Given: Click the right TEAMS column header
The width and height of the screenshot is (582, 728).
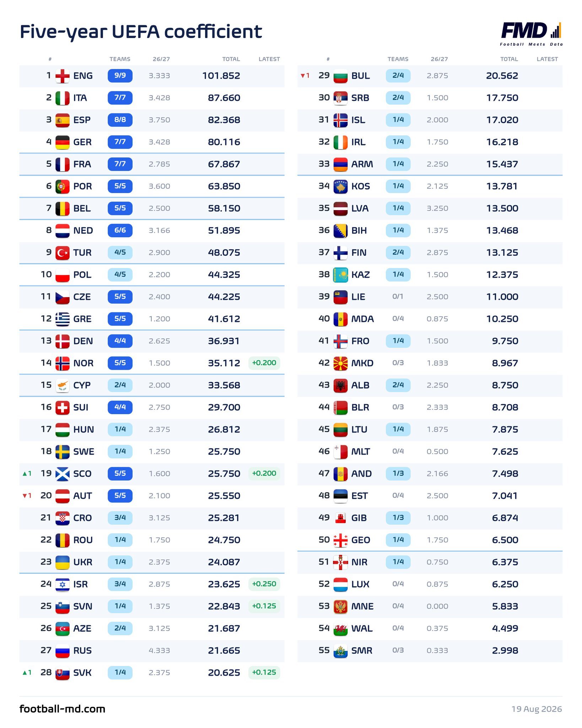Looking at the screenshot, I should tap(398, 59).
